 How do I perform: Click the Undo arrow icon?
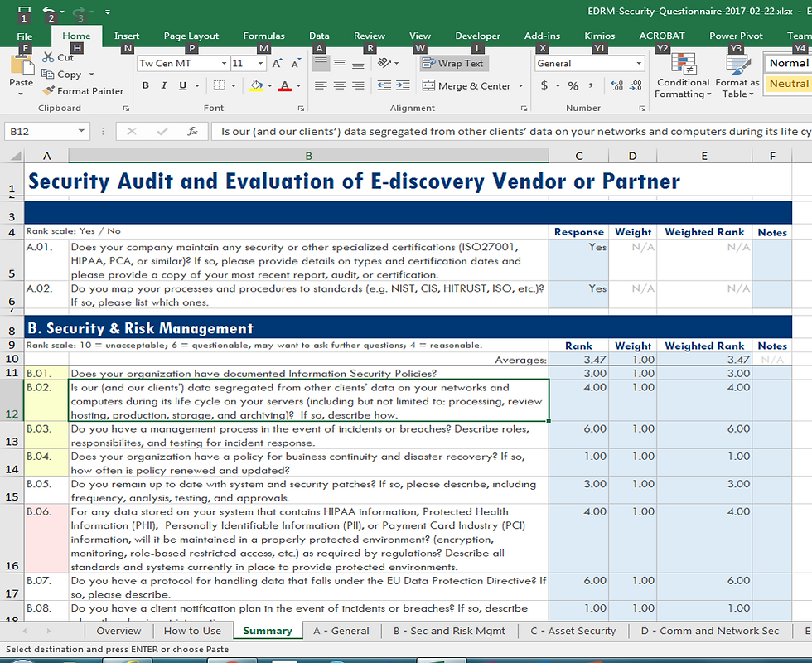pos(49,11)
